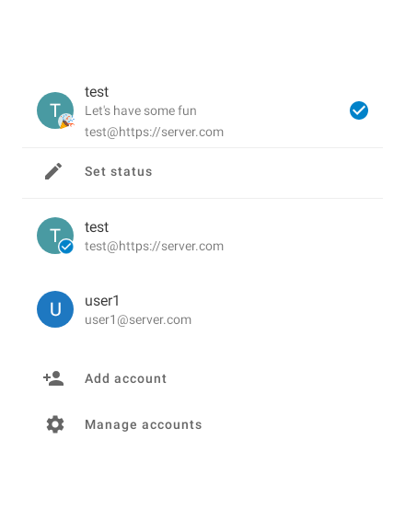This screenshot has width=405, height=532.
Task: Click the test@https://server.com text in account list
Action: (x=154, y=247)
